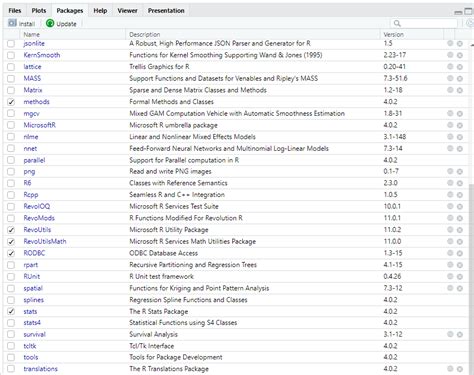Image resolution: width=474 pixels, height=375 pixels.
Task: Tick the Rcpp checkbox
Action: pyautogui.click(x=11, y=195)
